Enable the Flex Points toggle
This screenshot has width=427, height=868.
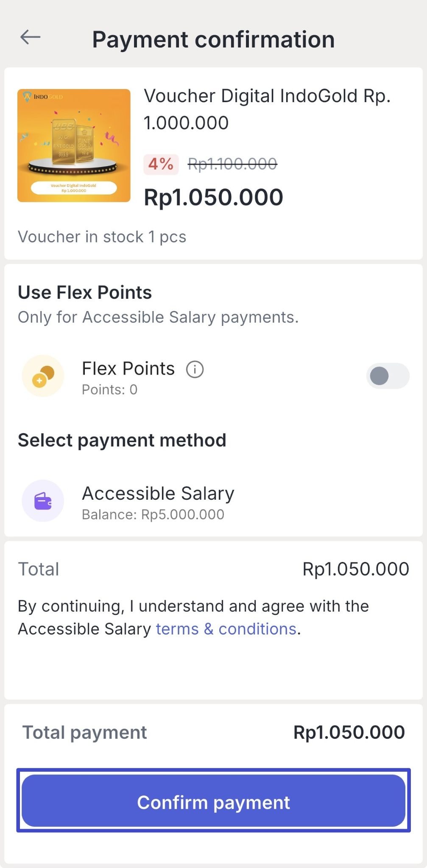pos(388,376)
